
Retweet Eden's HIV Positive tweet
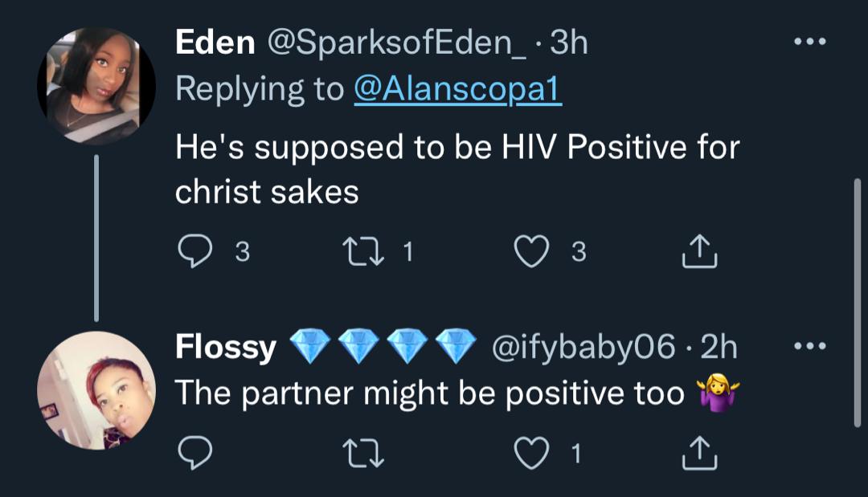click(363, 251)
